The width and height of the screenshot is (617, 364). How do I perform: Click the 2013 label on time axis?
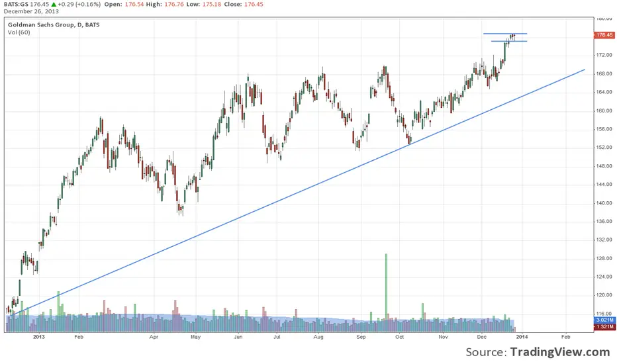click(39, 337)
